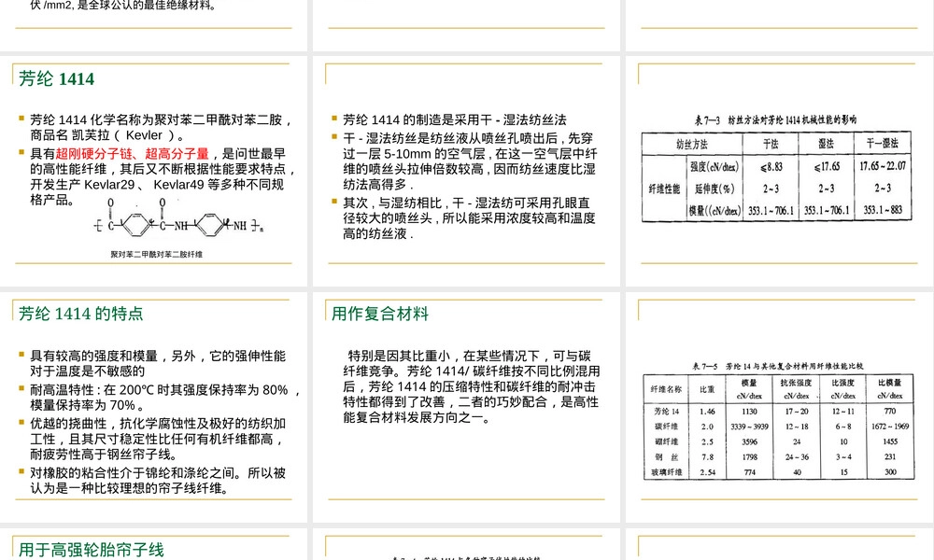Click the value 3339~3939 in table 7-5

749,427
